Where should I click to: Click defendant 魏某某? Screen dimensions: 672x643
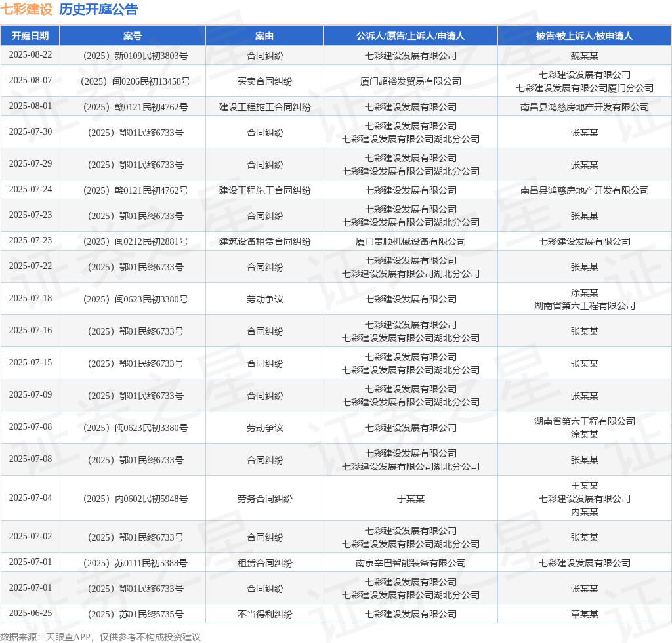point(585,56)
